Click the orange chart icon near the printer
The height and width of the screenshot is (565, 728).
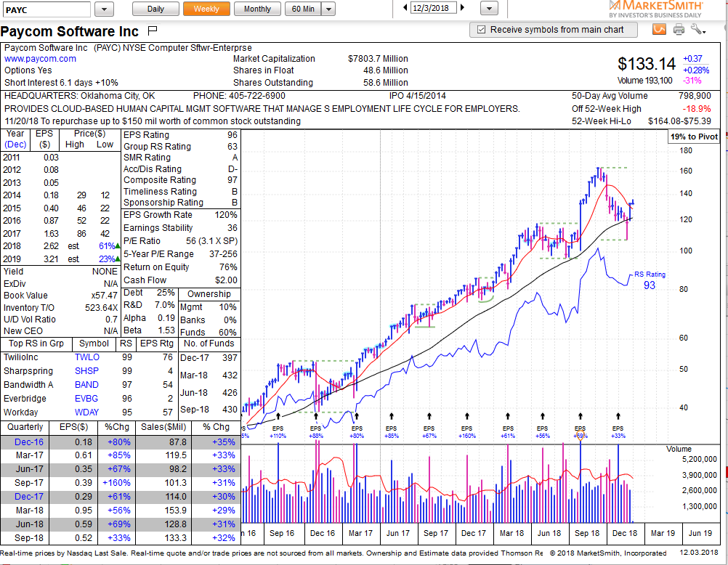pyautogui.click(x=659, y=30)
